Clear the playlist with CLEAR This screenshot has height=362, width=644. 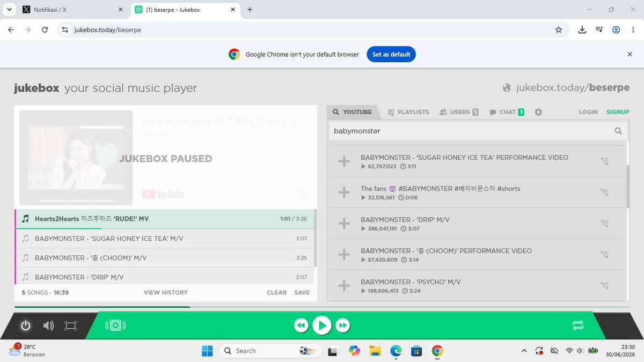[x=277, y=292]
